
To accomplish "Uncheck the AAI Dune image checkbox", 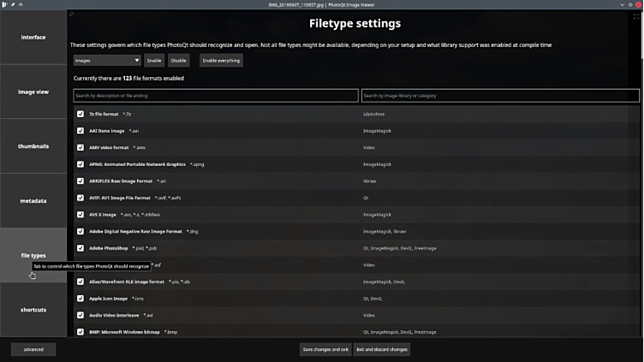I will (80, 131).
